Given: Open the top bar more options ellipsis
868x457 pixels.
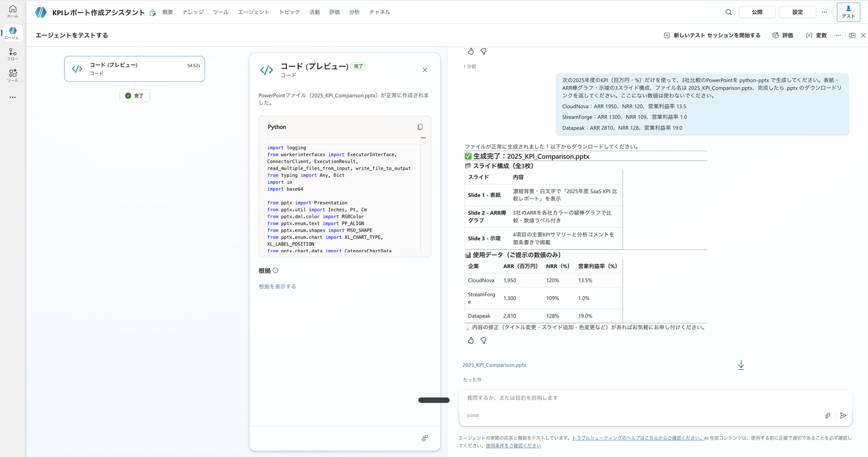Looking at the screenshot, I should tap(825, 12).
